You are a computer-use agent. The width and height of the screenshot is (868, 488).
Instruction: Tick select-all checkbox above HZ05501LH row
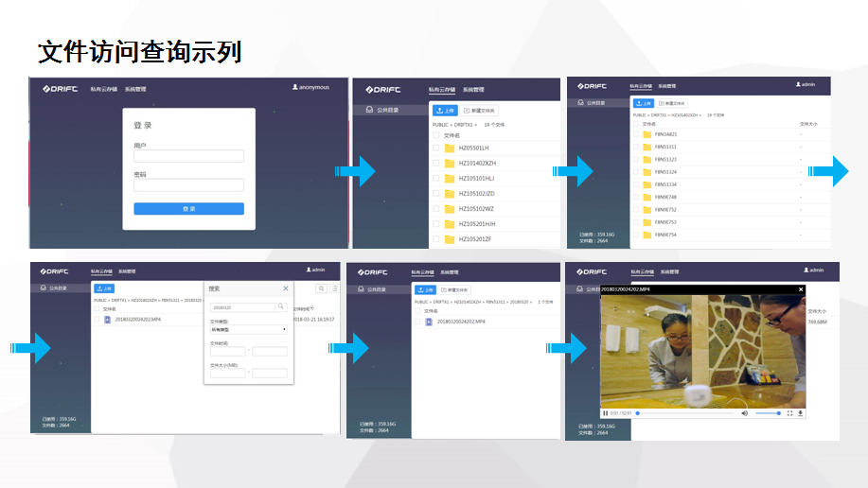[435, 135]
